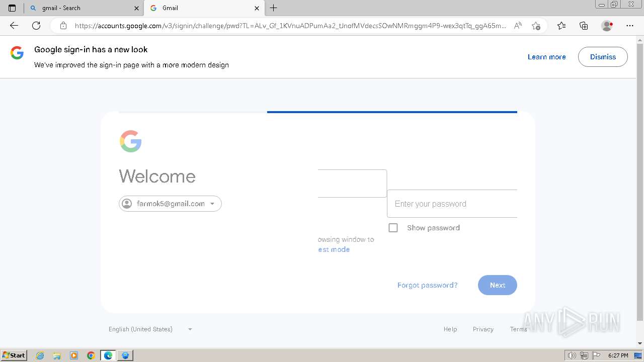Open a new browser tab

pyautogui.click(x=273, y=8)
